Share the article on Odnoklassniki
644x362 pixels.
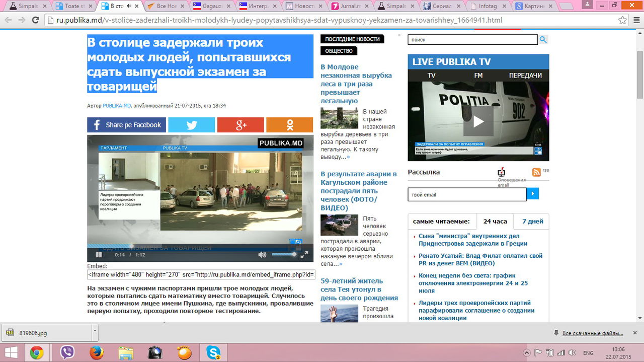point(289,125)
